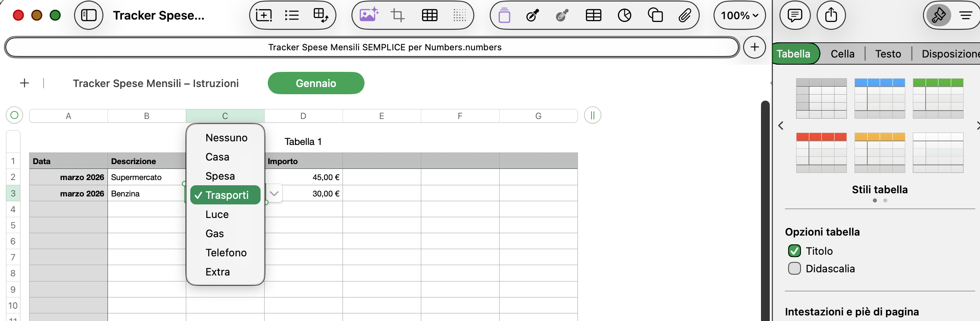
Task: Select column D header
Action: tap(303, 116)
